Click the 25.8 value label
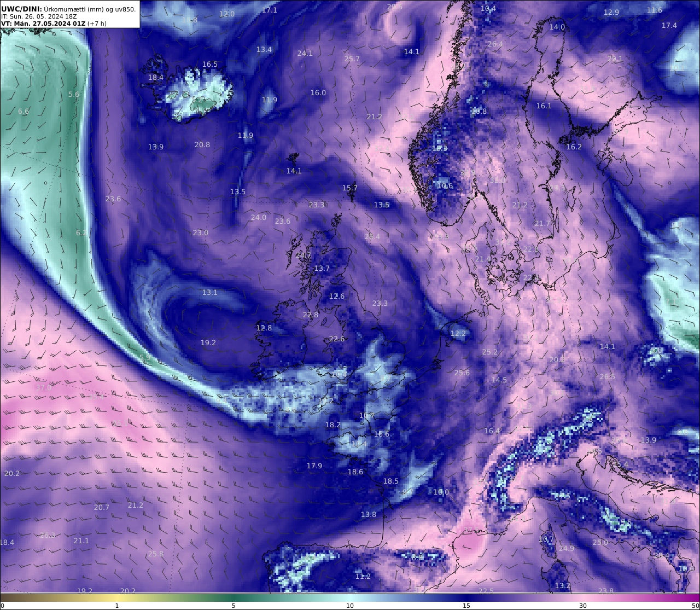The width and height of the screenshot is (700, 610). 156,554
